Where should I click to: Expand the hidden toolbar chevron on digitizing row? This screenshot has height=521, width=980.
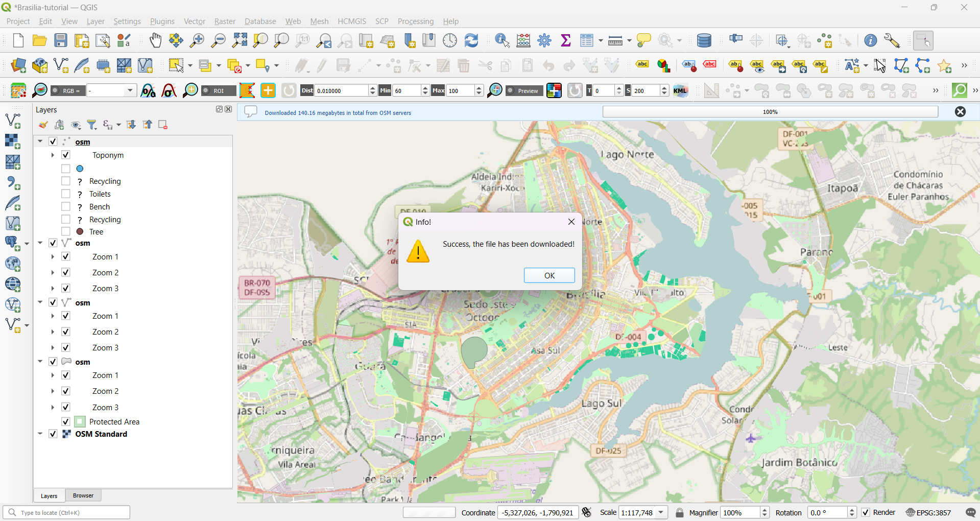(x=964, y=65)
